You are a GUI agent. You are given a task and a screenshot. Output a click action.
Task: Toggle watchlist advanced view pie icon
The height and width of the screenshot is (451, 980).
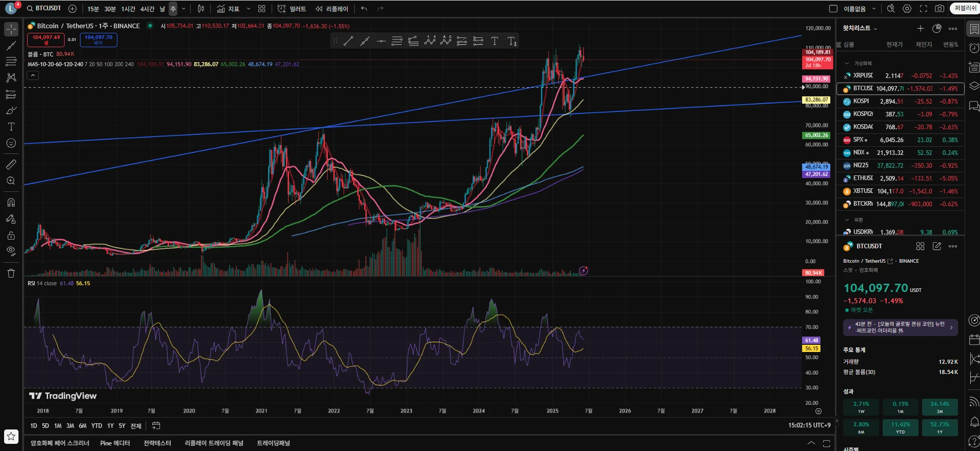(x=937, y=29)
